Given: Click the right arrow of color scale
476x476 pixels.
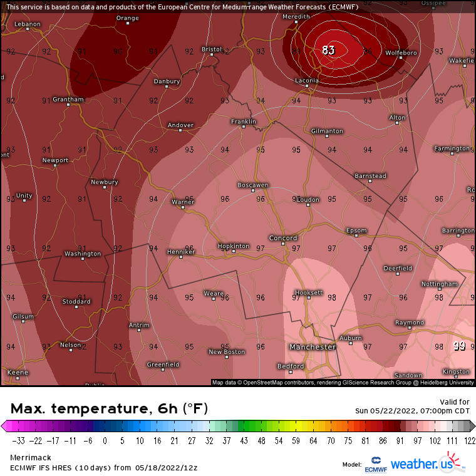Looking at the screenshot, I should [x=472, y=427].
